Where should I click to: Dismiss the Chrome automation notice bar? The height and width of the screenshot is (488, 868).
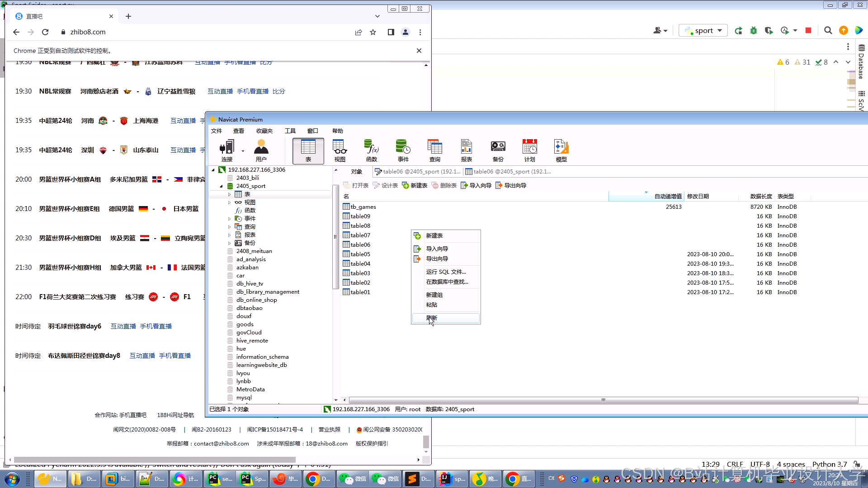[419, 51]
